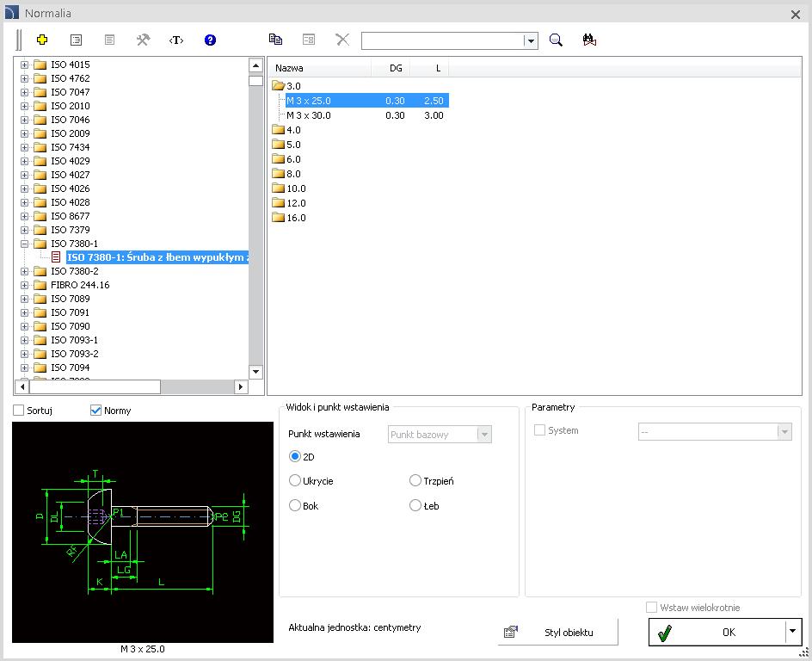Click the Styl obiektu icon
This screenshot has width=812, height=661.
pos(511,632)
